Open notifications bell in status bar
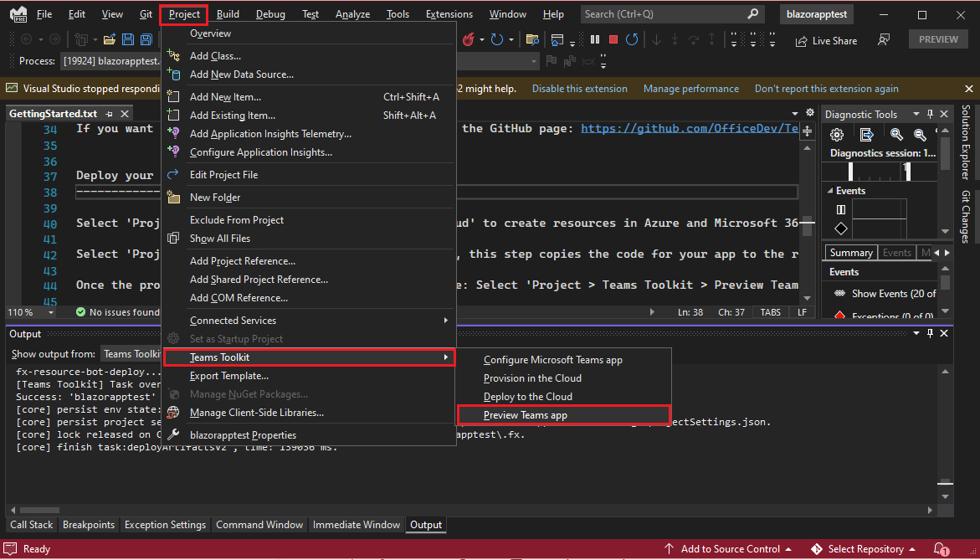The image size is (980, 560). 940,549
